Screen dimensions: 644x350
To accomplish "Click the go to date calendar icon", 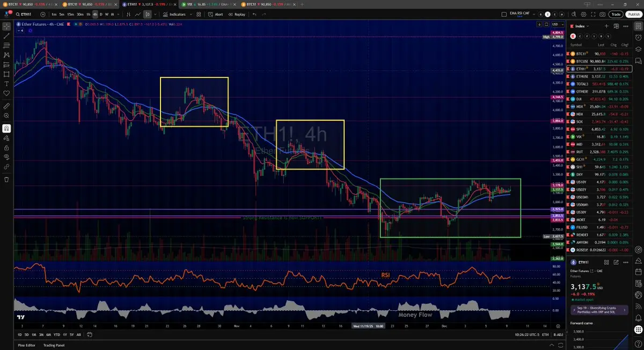I will click(x=89, y=334).
